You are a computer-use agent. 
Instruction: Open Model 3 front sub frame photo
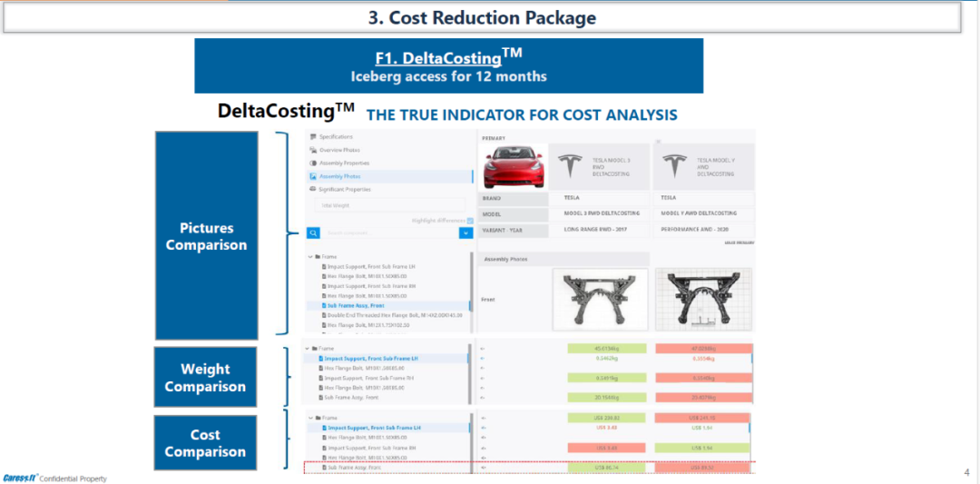(601, 300)
